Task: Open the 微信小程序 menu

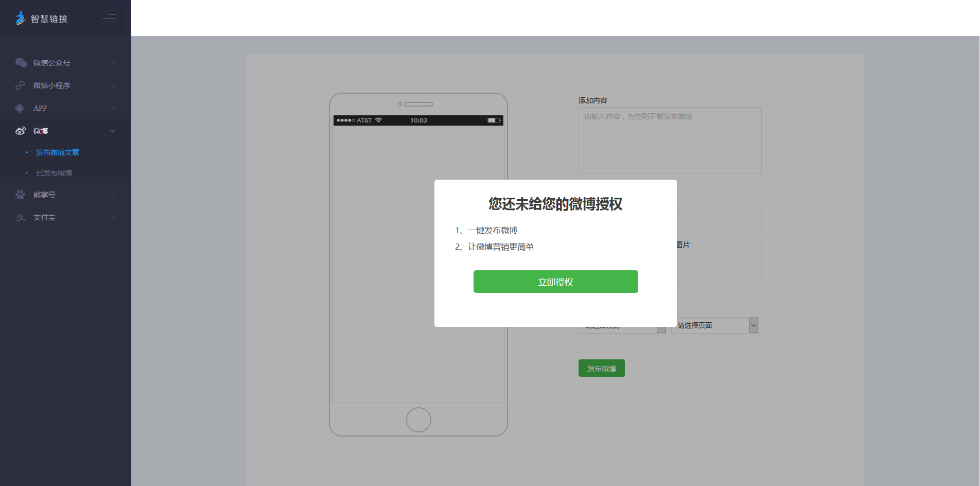Action: point(65,85)
